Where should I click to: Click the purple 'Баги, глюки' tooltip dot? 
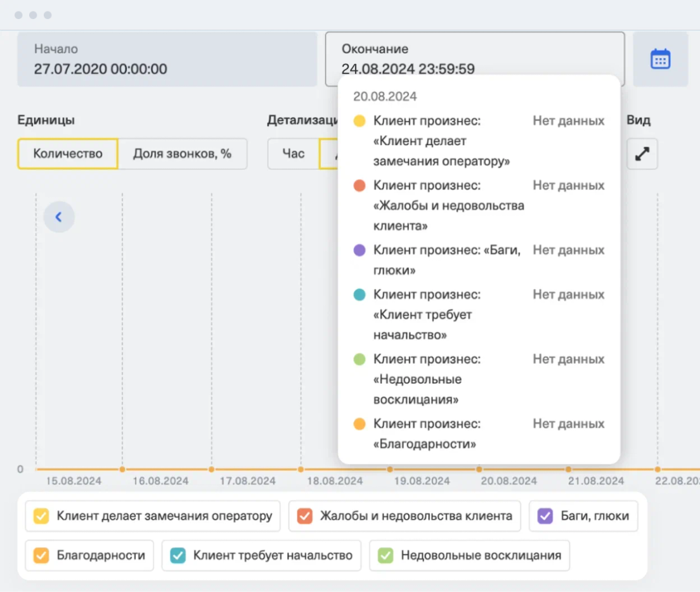360,250
